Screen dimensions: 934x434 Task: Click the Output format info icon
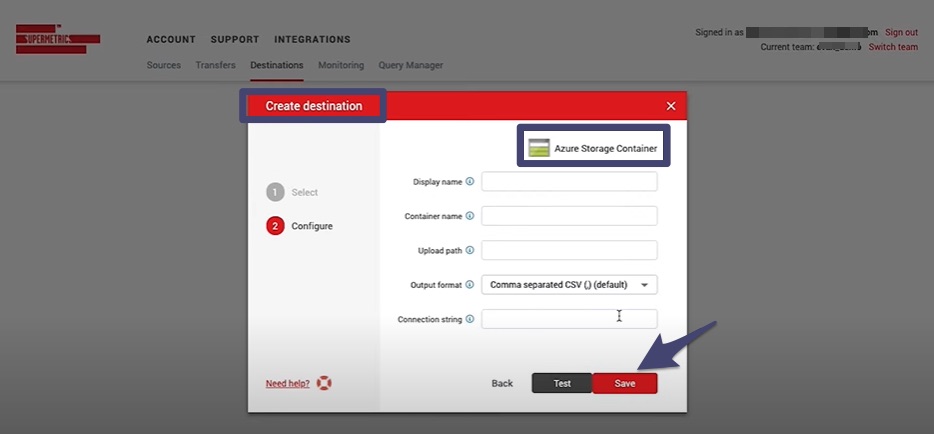click(x=469, y=285)
